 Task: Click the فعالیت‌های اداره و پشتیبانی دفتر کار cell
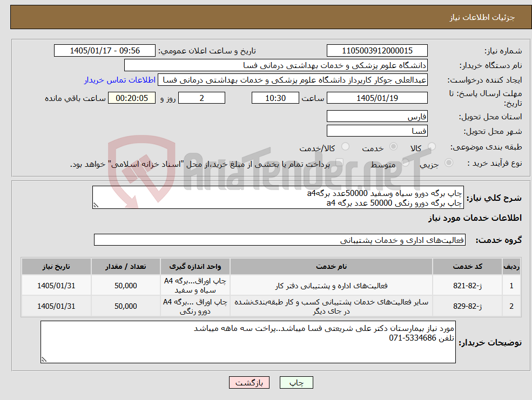331,286
